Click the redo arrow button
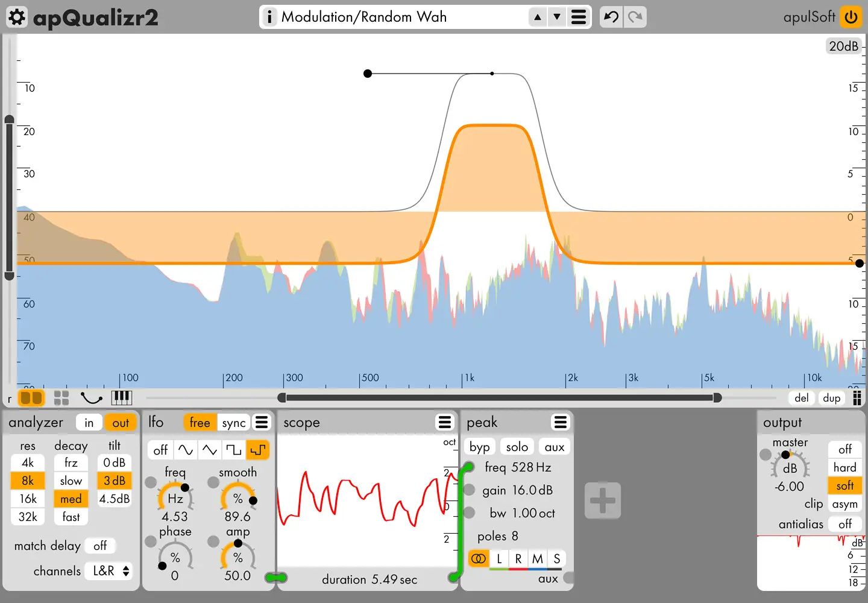The width and height of the screenshot is (868, 603). (x=635, y=17)
